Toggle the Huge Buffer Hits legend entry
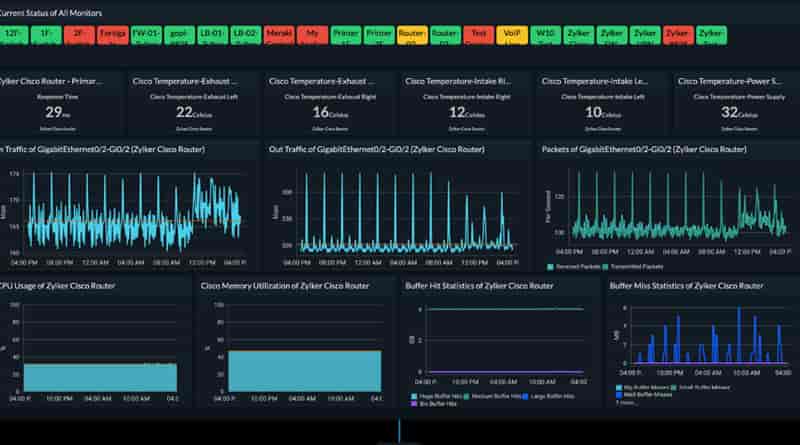 (436, 397)
